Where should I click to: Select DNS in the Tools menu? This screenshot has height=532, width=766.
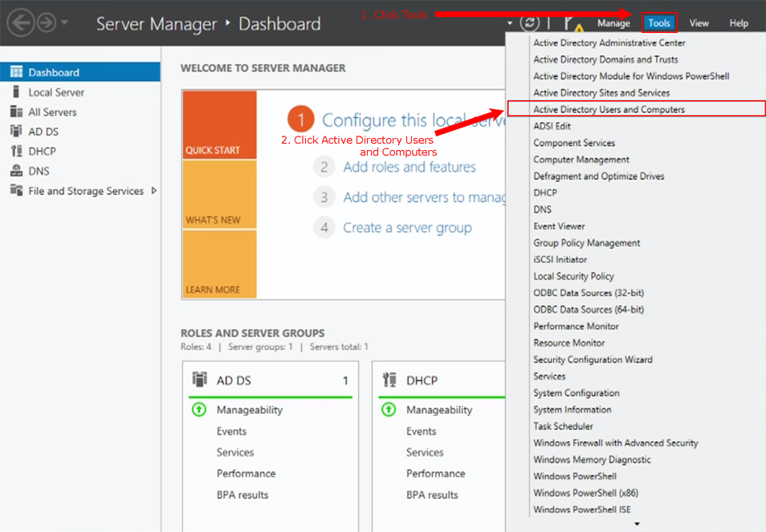[542, 209]
